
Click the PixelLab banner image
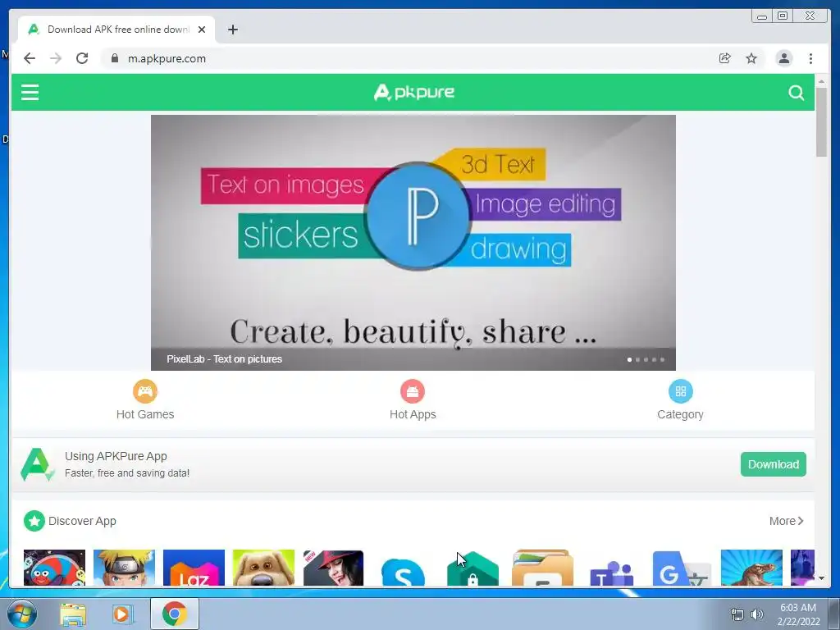pyautogui.click(x=413, y=242)
